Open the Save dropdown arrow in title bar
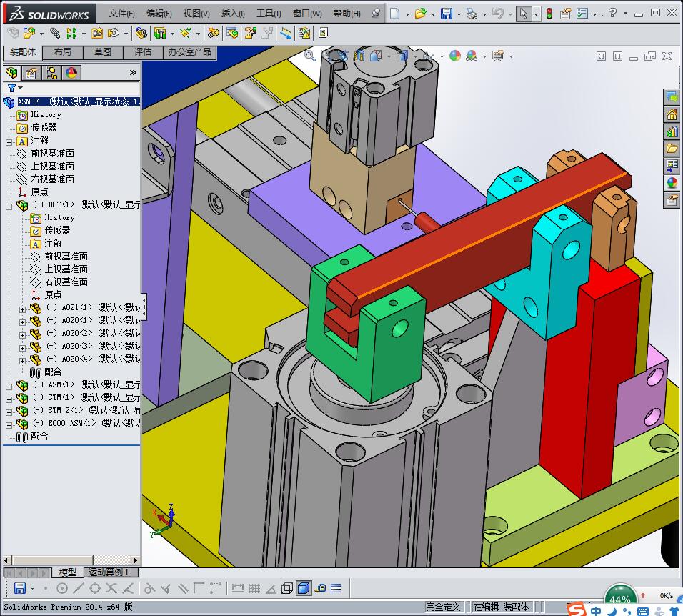This screenshot has width=683, height=616. tap(458, 14)
